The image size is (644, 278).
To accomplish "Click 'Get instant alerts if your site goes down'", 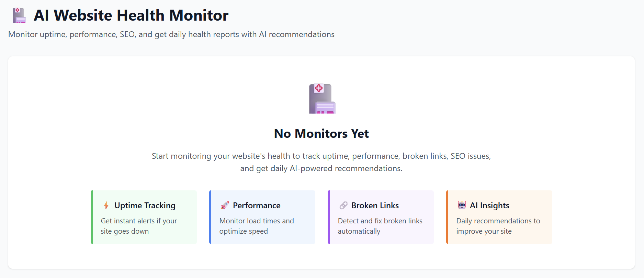I will click(139, 226).
